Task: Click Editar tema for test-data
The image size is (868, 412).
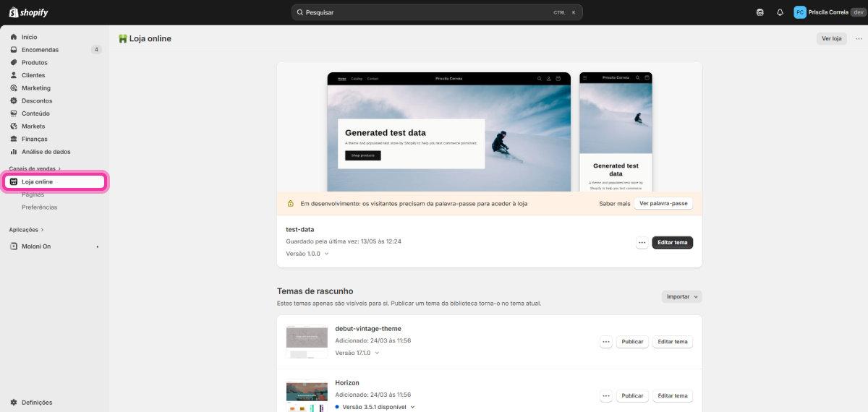Action: pyautogui.click(x=672, y=243)
